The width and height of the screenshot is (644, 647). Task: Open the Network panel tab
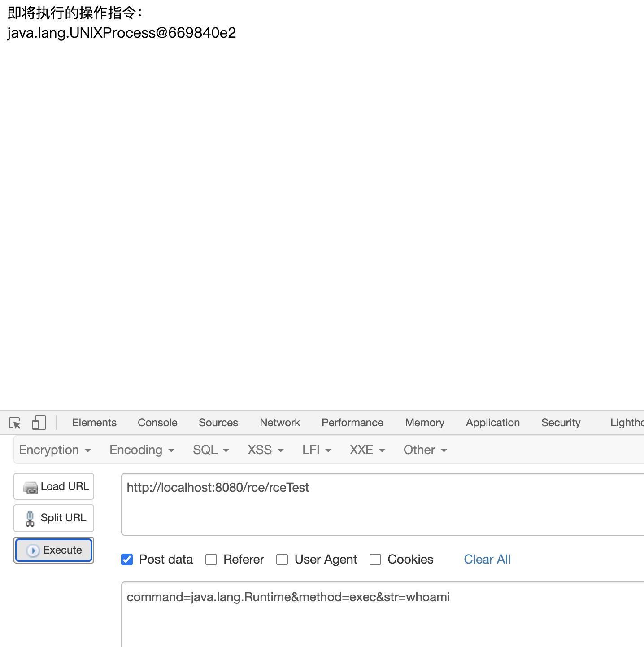pyautogui.click(x=279, y=422)
